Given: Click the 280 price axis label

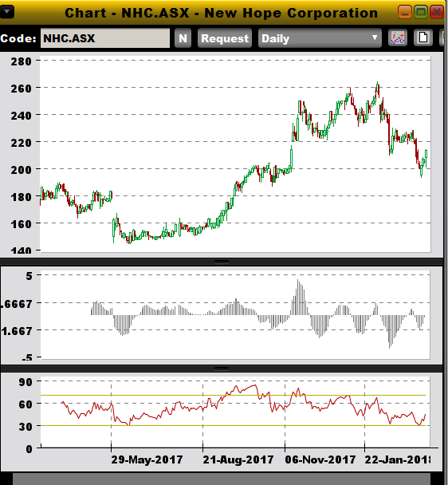Looking at the screenshot, I should pos(21,61).
